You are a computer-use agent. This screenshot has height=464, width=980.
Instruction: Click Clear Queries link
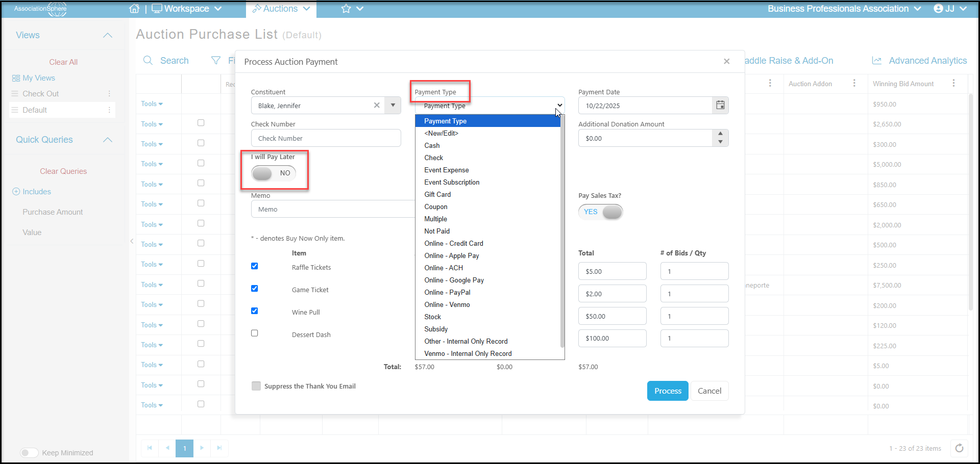click(63, 171)
